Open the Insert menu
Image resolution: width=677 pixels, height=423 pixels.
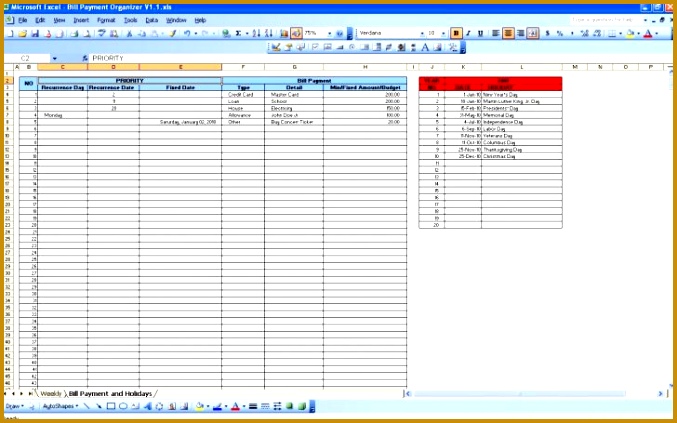click(x=81, y=20)
